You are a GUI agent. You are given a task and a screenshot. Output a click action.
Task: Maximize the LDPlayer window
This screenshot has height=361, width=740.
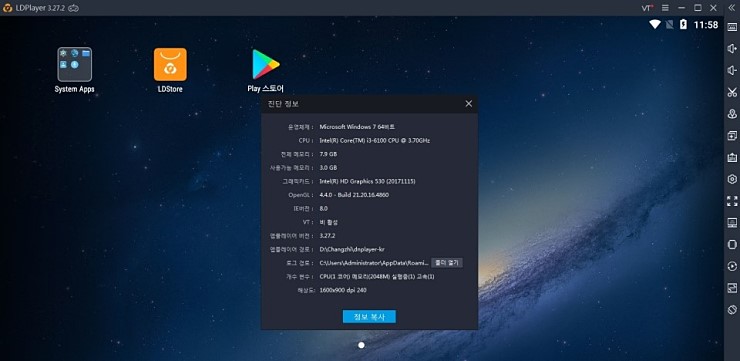tap(698, 8)
